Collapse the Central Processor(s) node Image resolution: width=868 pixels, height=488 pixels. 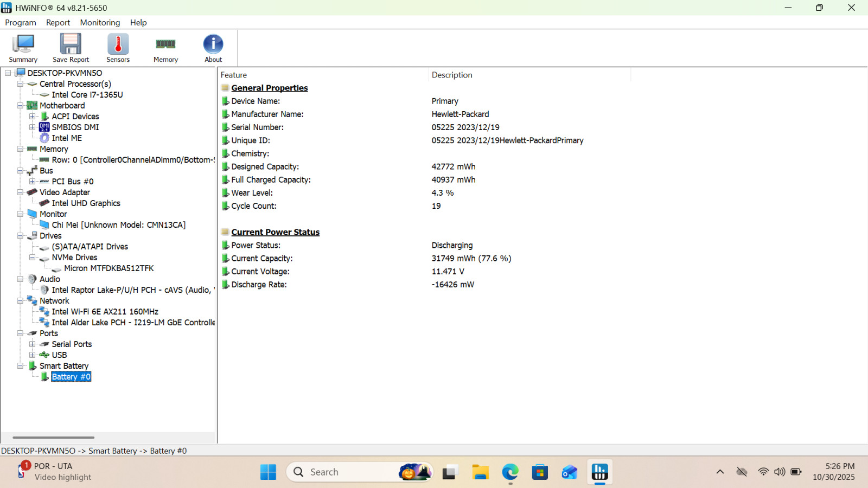[x=20, y=84]
